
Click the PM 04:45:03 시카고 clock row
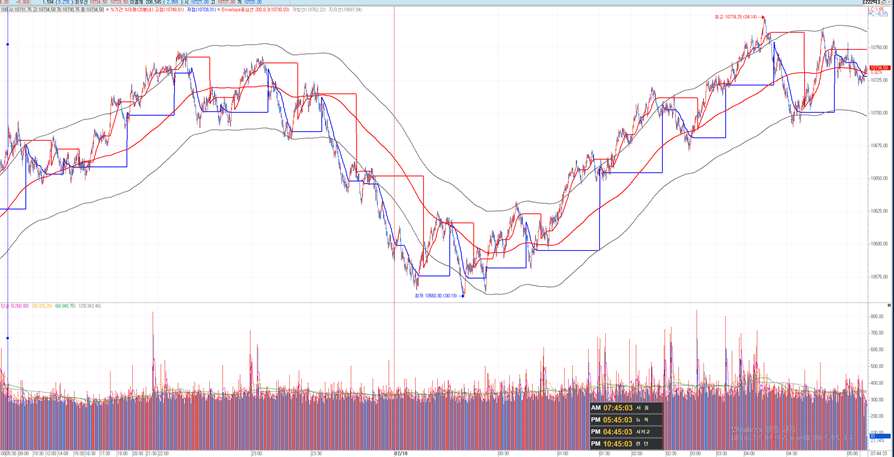click(627, 431)
